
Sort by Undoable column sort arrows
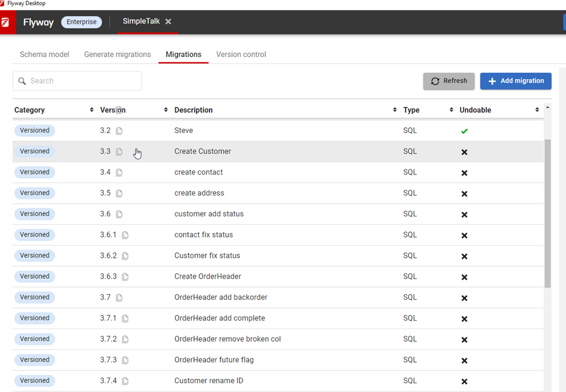tap(537, 110)
